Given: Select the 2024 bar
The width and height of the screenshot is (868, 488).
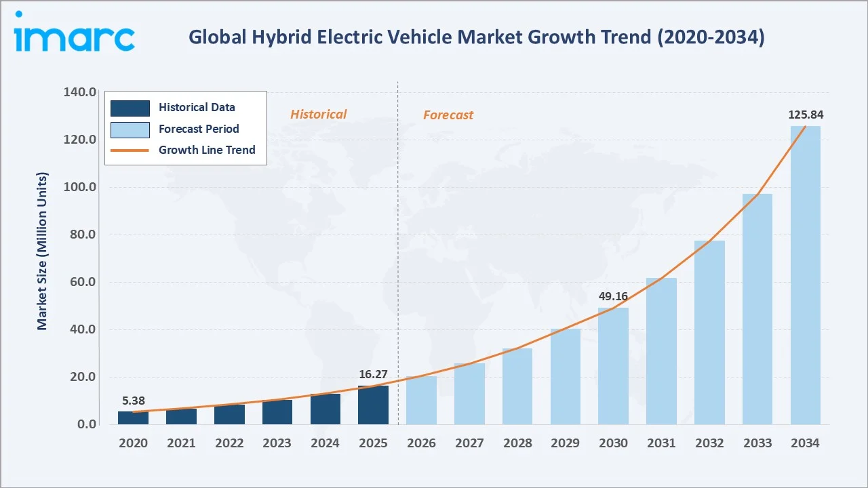Looking at the screenshot, I should click(x=325, y=409).
